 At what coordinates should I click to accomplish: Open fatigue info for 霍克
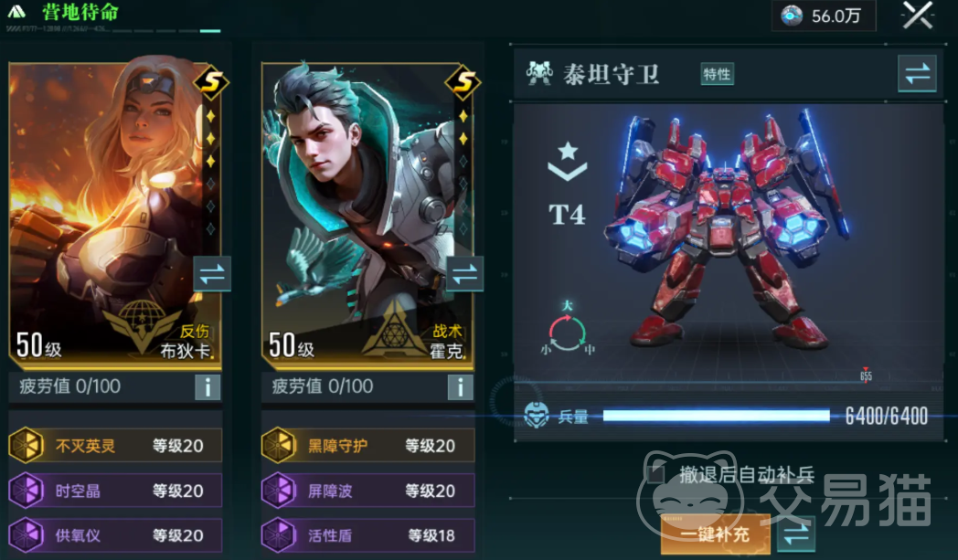[x=460, y=387]
